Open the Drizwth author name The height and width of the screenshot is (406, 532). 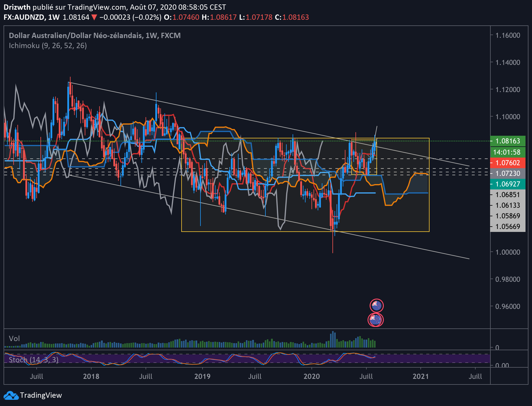pyautogui.click(x=17, y=7)
